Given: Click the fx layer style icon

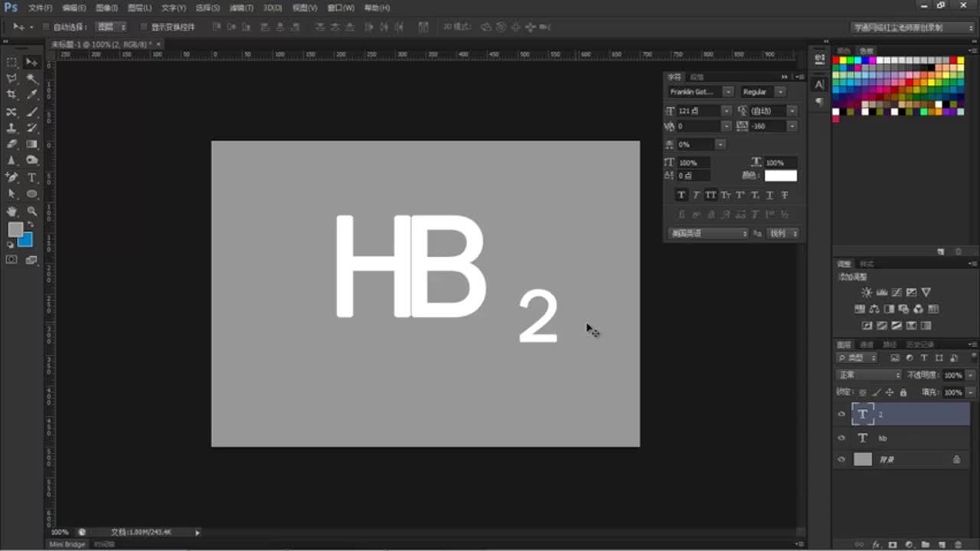Looking at the screenshot, I should [x=877, y=545].
